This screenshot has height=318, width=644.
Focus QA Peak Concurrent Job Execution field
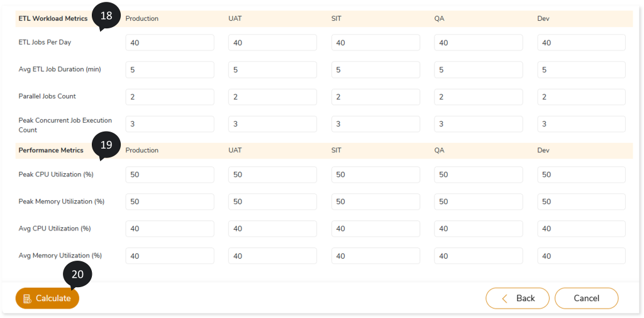point(479,124)
